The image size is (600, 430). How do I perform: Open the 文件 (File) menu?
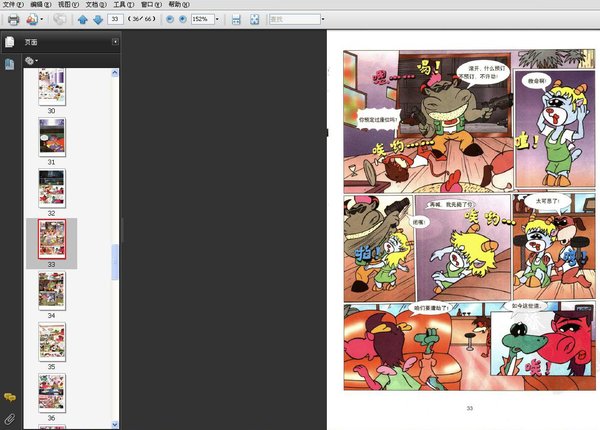tap(13, 4)
